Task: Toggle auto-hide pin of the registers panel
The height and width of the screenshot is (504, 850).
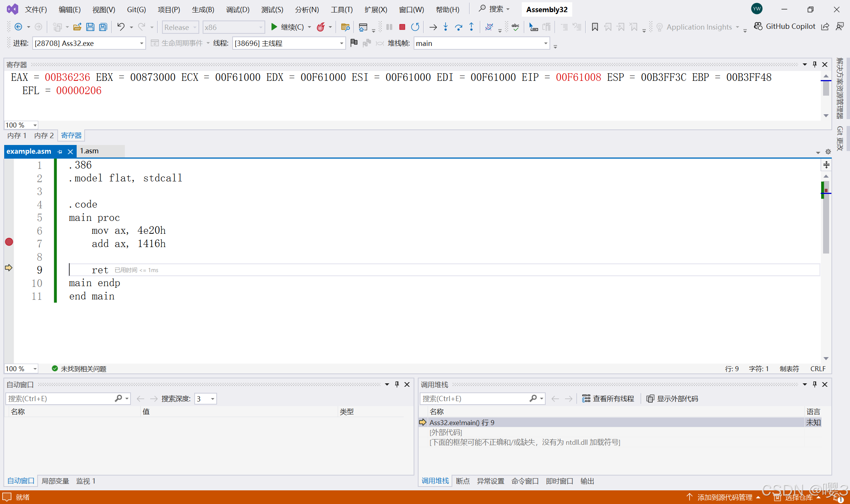Action: pos(815,65)
